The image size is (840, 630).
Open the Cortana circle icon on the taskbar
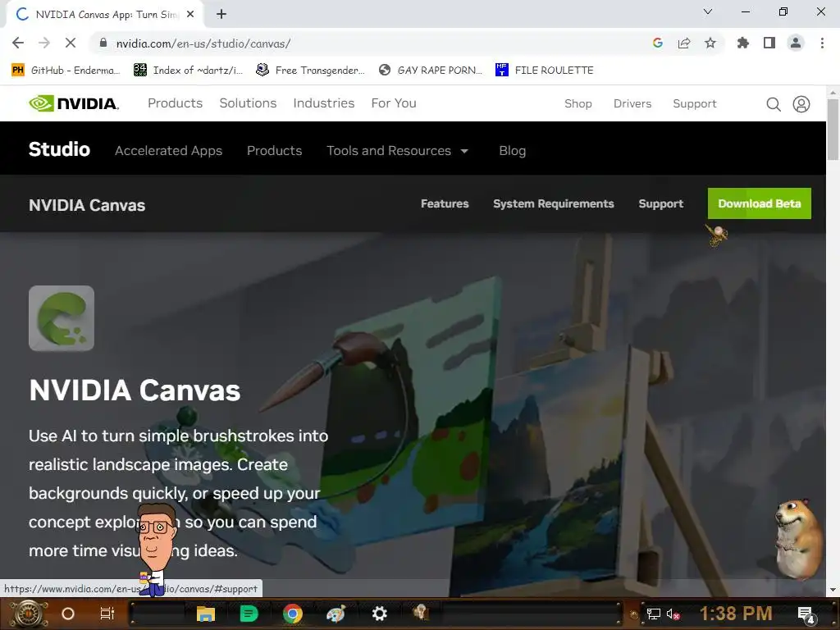tap(68, 614)
